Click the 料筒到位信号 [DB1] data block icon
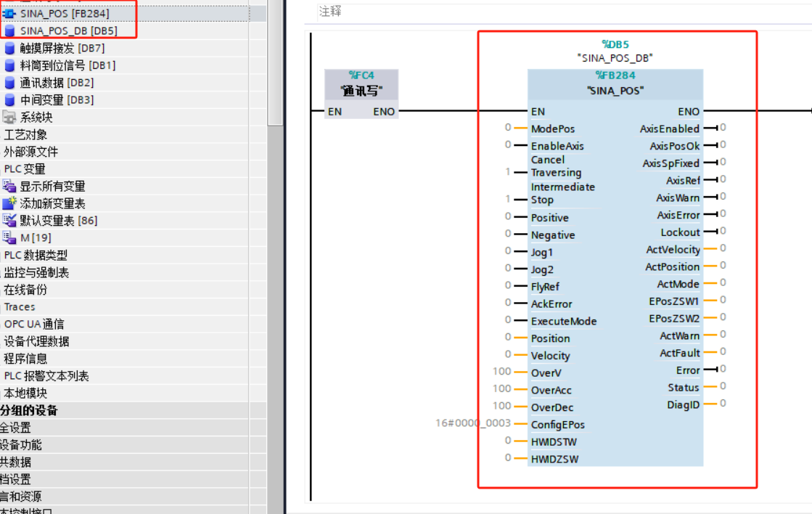The width and height of the screenshot is (812, 514). (9, 65)
